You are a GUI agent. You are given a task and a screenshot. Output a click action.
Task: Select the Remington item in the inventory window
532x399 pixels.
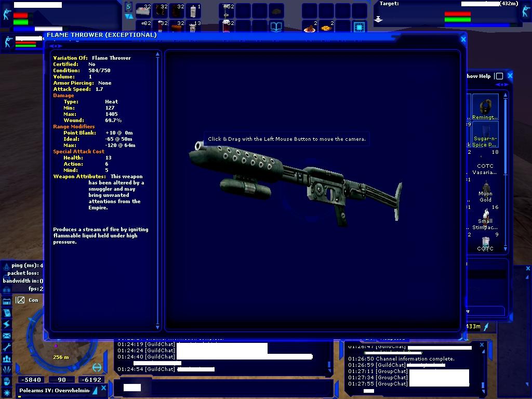click(x=485, y=107)
